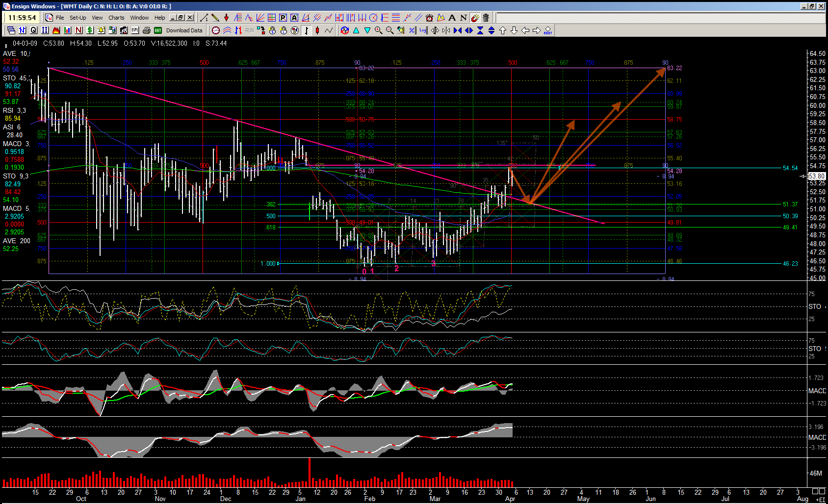Click the AVE 200 study label

coord(17,241)
